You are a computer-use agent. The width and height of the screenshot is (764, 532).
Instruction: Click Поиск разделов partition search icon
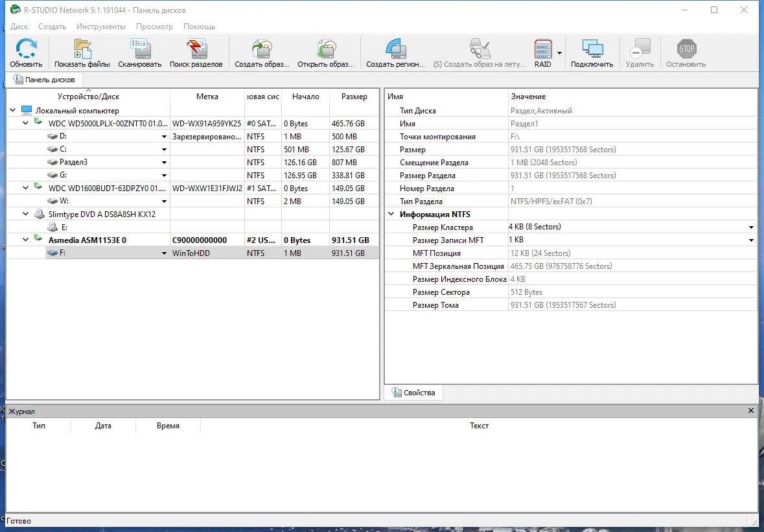click(x=196, y=50)
